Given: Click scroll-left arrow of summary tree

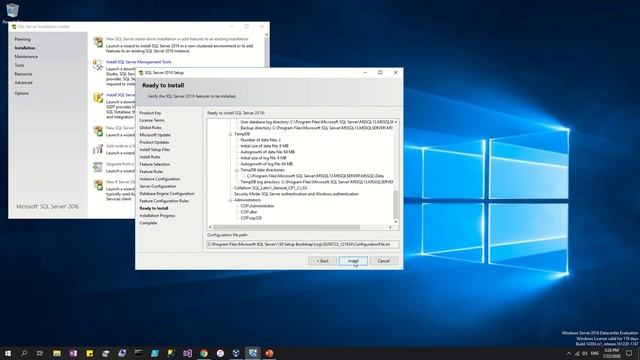Looking at the screenshot, I should click(x=210, y=227).
